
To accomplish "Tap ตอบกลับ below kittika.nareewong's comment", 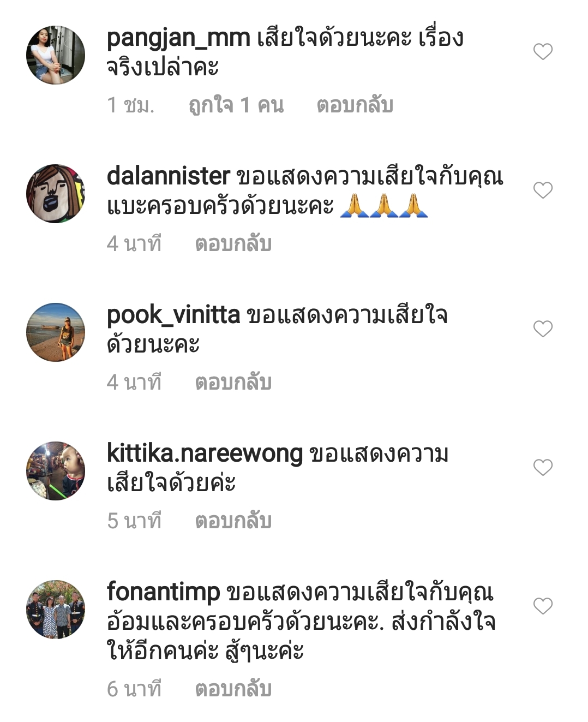I will tap(233, 521).
